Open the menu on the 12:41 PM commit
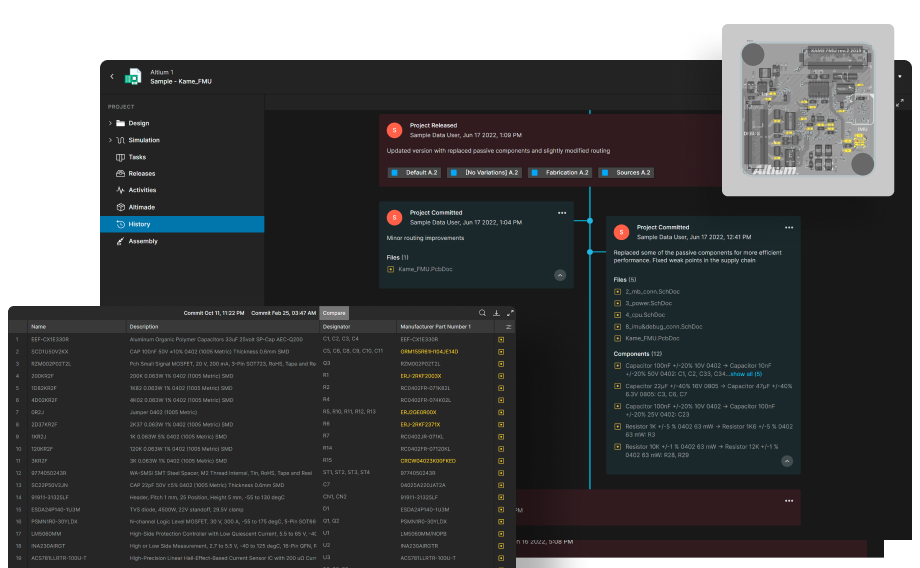Image resolution: width=920 pixels, height=568 pixels. pyautogui.click(x=789, y=228)
